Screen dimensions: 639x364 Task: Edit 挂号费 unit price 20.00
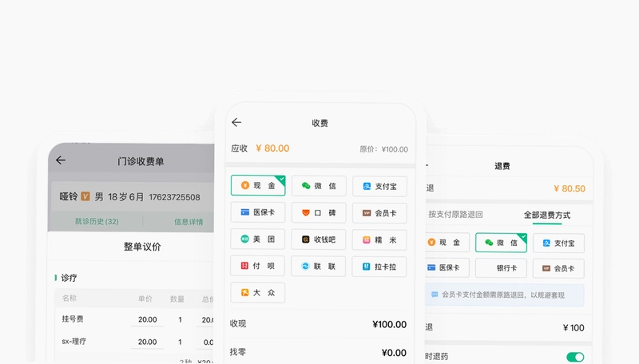148,319
